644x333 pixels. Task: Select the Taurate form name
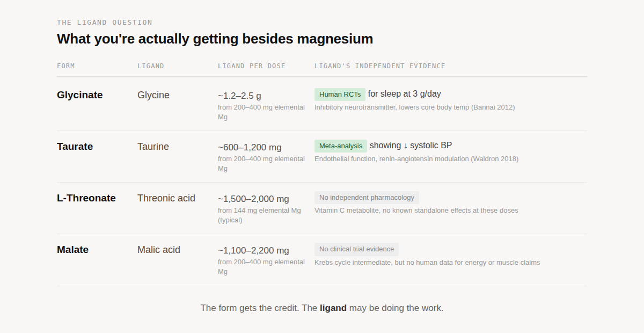pyautogui.click(x=75, y=147)
